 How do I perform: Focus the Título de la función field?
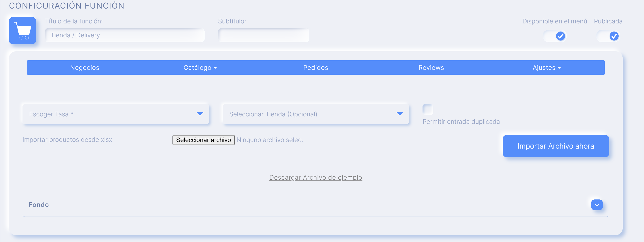[125, 35]
